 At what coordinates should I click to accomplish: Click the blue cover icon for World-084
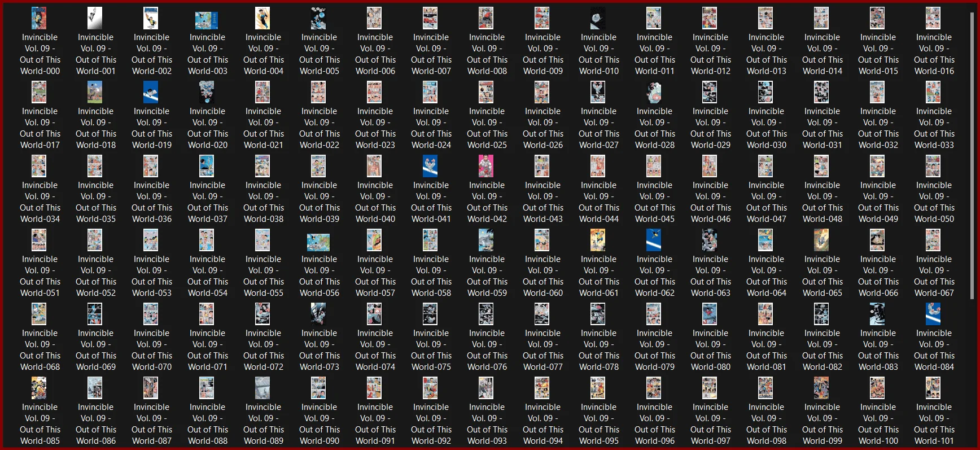tap(933, 314)
